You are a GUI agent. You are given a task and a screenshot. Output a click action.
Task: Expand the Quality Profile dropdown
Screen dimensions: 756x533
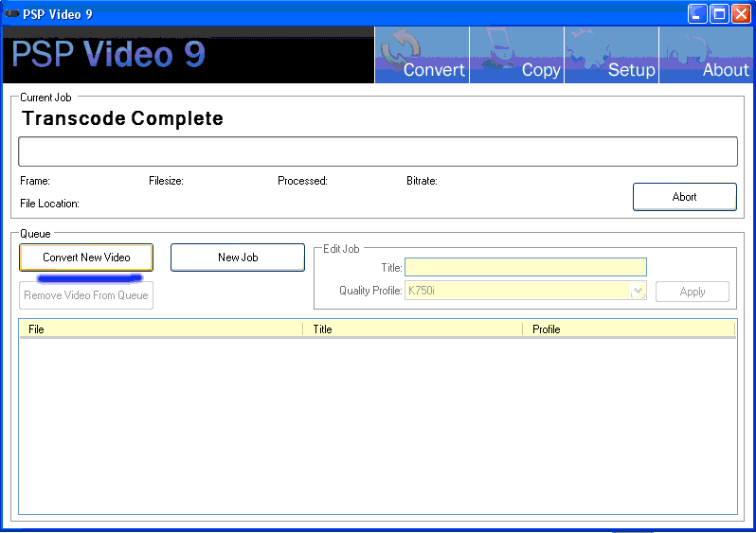[638, 291]
